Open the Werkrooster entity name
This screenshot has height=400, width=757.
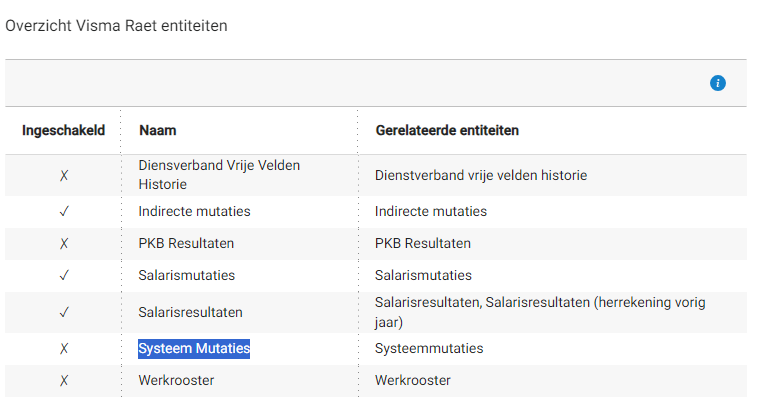(x=176, y=380)
